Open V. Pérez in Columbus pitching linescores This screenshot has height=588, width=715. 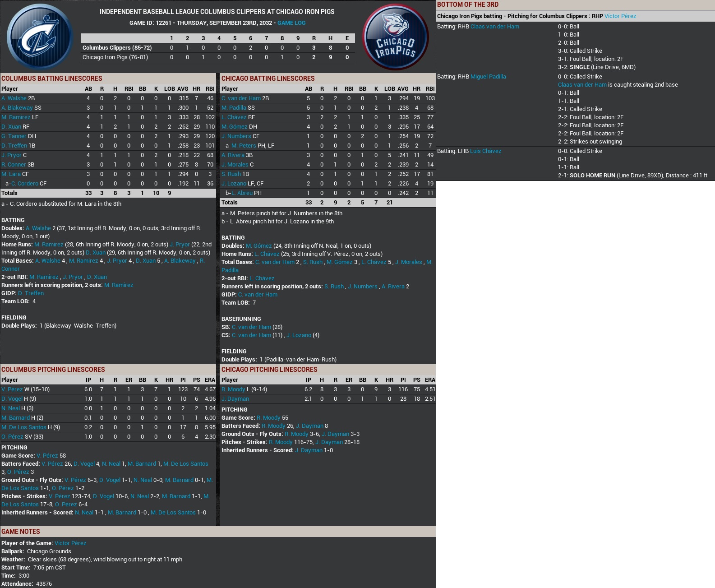(x=12, y=389)
